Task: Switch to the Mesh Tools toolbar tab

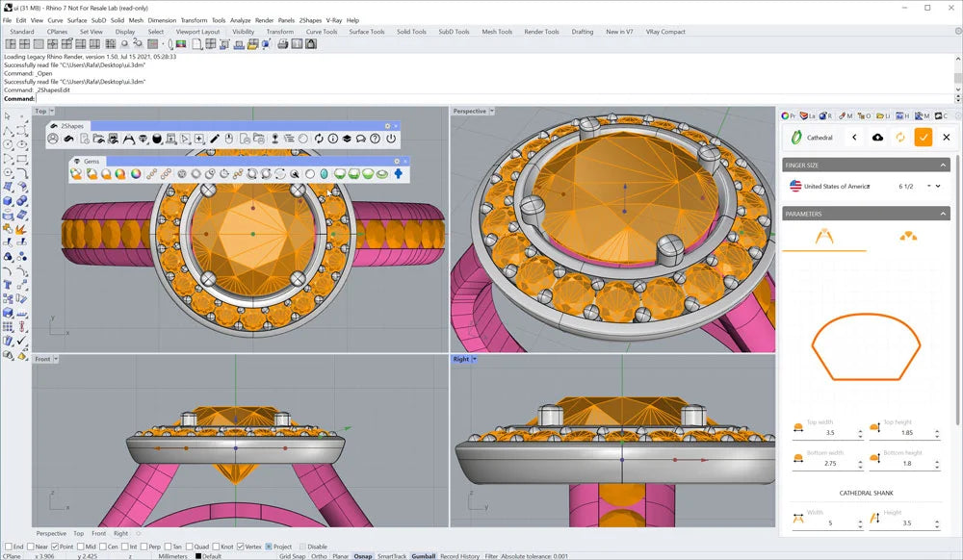Action: [x=497, y=32]
